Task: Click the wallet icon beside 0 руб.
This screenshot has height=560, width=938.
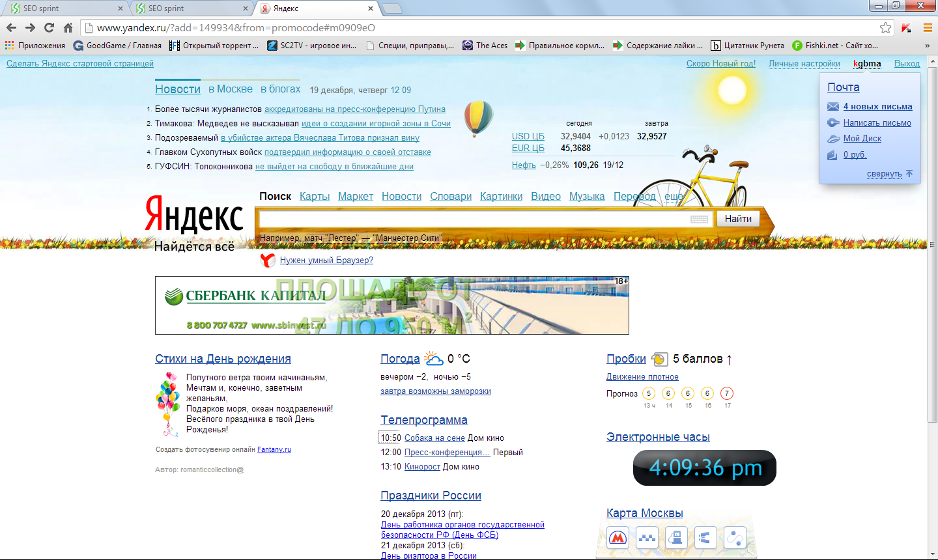Action: click(832, 155)
